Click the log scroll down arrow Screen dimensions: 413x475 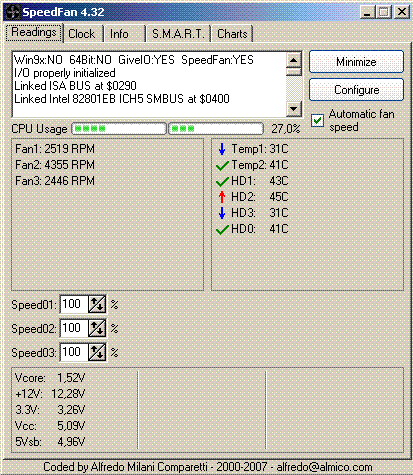[294, 109]
